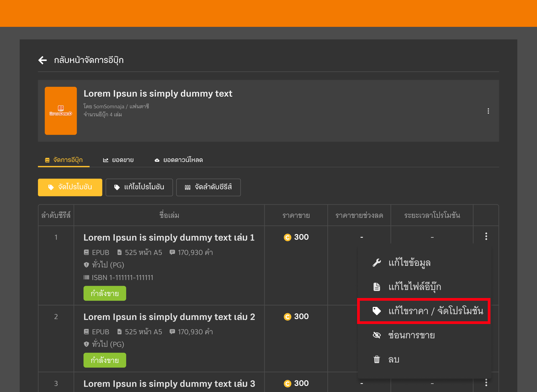Click the title Lorem Ipsun เล่ม 1

pyautogui.click(x=169, y=238)
